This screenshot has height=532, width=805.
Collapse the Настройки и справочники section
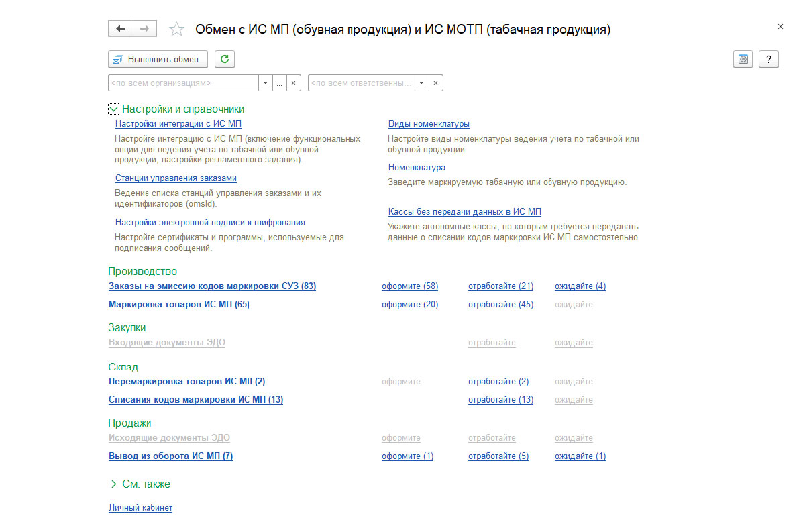[114, 109]
